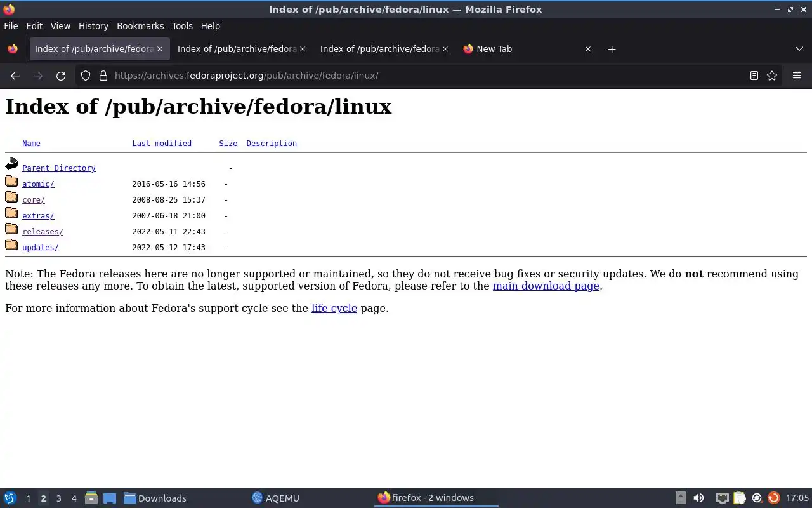812x508 pixels.
Task: Click the show desktop taskbar icon
Action: coord(110,498)
